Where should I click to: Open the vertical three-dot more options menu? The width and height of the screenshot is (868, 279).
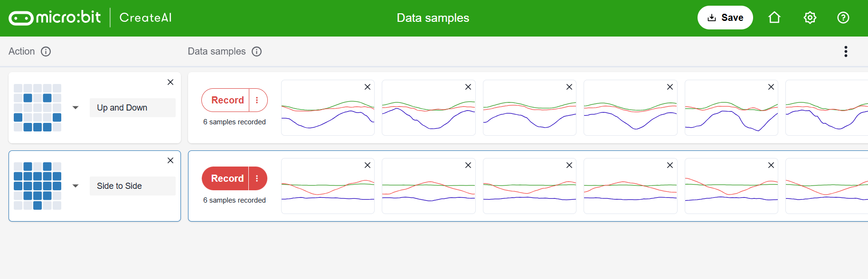click(846, 51)
